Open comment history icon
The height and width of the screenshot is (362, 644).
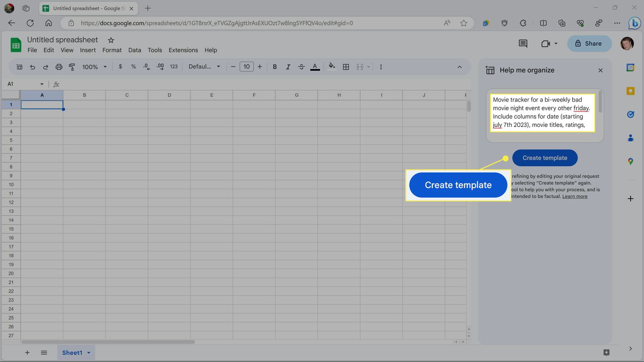pos(522,43)
